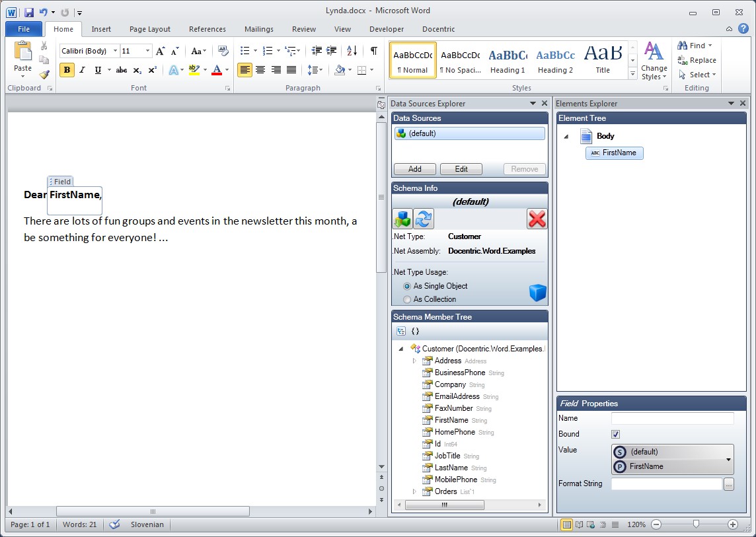Select LastName in Schema Member Tree
This screenshot has height=537, width=756.
coord(451,468)
